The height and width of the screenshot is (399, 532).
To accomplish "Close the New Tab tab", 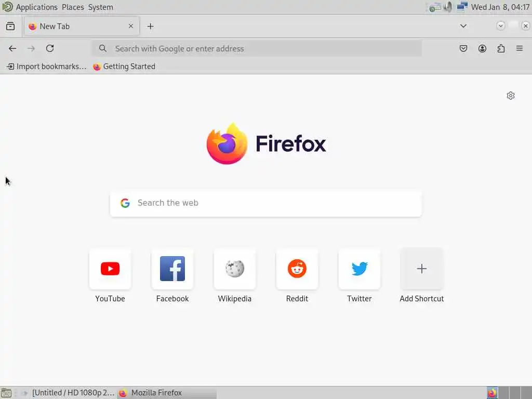I will 131,26.
